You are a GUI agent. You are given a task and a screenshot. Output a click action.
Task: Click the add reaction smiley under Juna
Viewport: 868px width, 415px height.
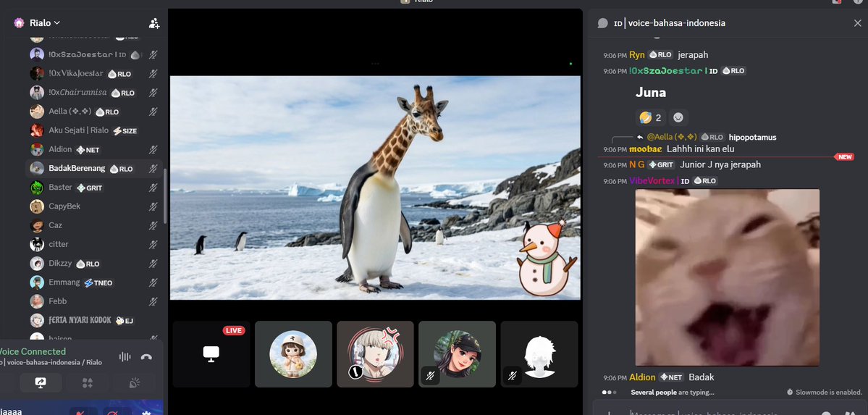(678, 117)
